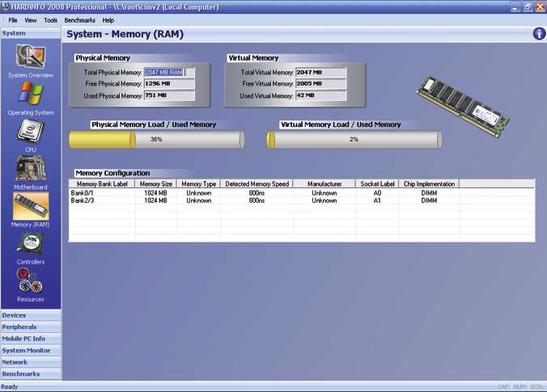
Task: Select the Bank0/1 table row
Action: click(302, 192)
